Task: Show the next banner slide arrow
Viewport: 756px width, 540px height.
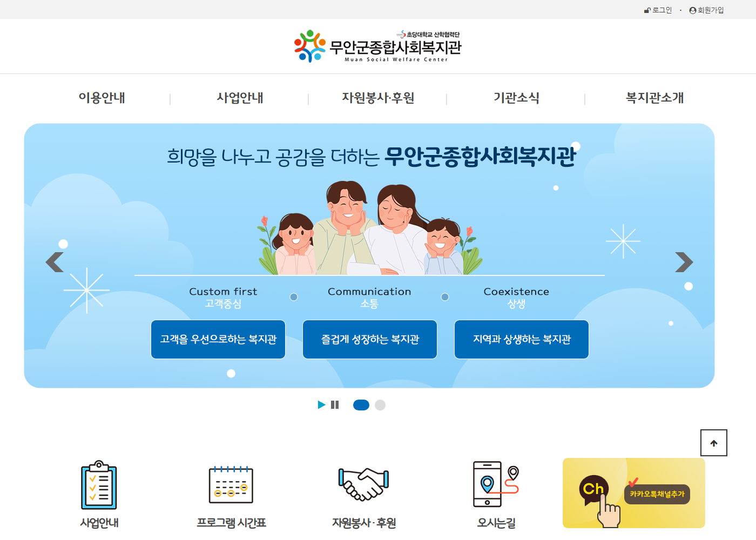Action: (x=684, y=262)
